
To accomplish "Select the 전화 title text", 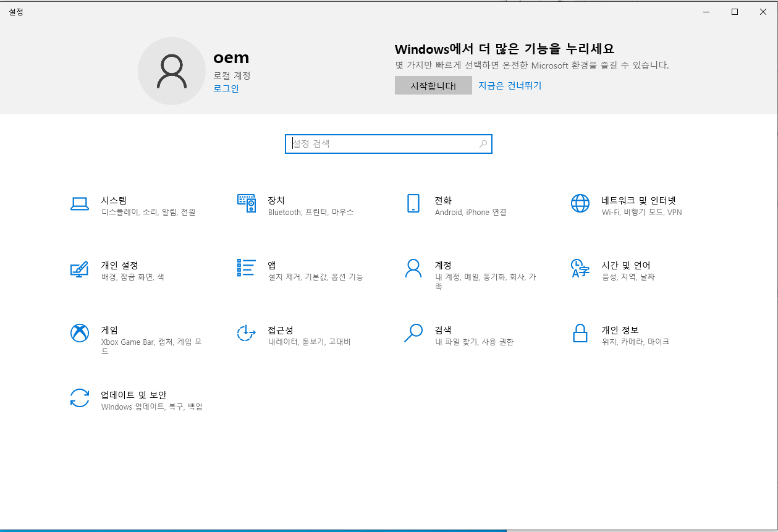I will point(443,200).
